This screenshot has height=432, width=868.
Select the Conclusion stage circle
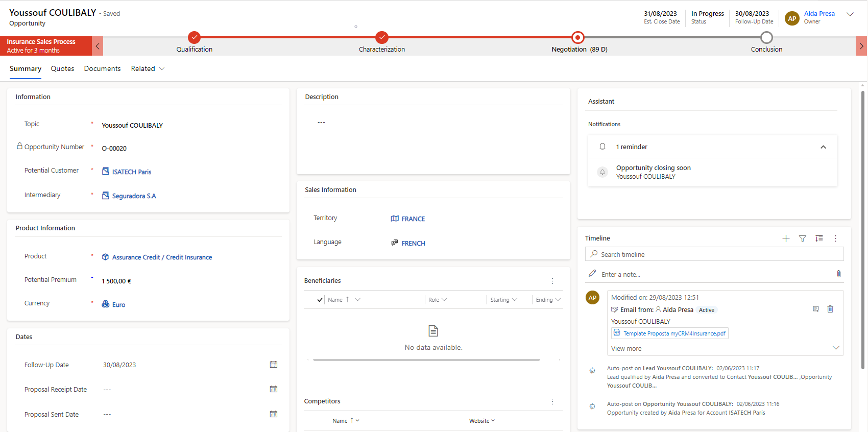tap(766, 38)
